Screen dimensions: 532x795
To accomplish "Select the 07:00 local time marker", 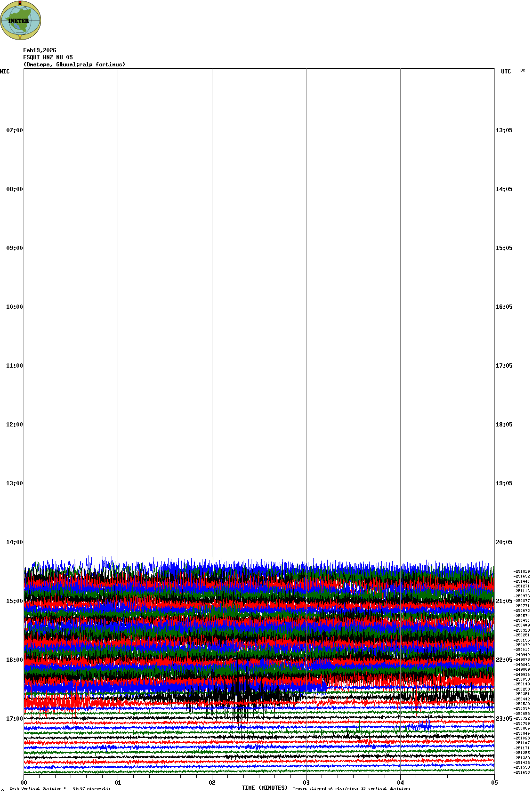I will (x=14, y=130).
